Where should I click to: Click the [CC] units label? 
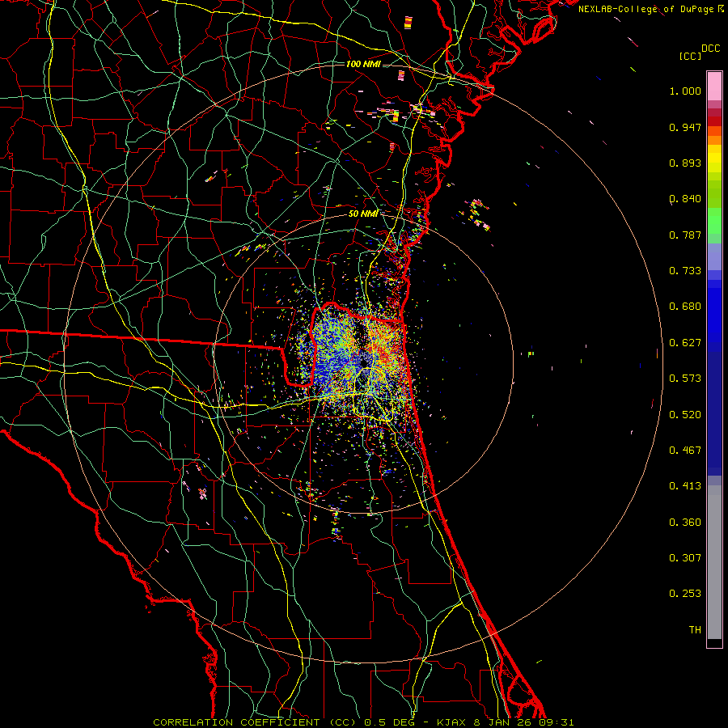click(691, 56)
